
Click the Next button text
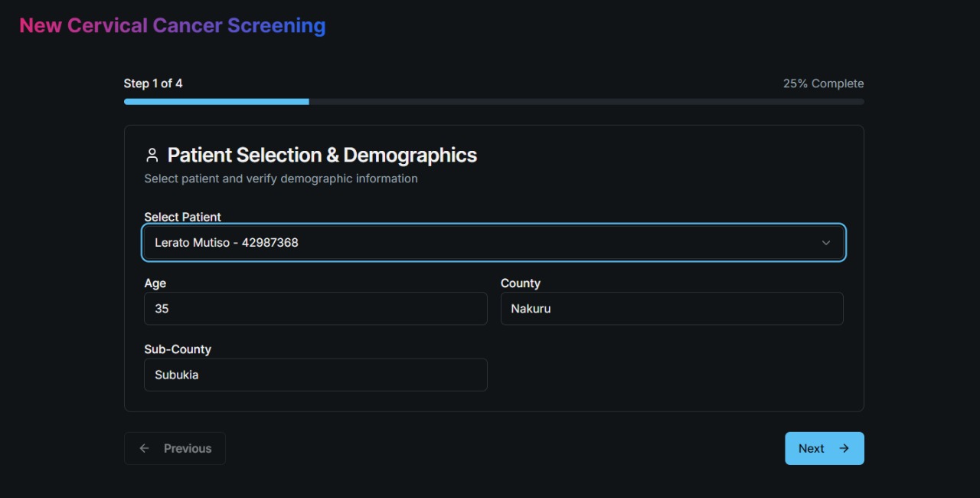[811, 449]
